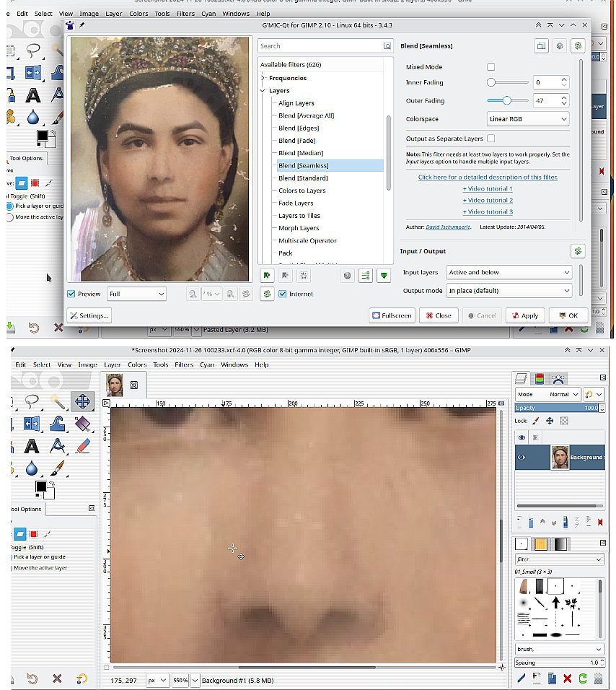Click the Warp Transform tool in lower toolbox
This screenshot has height=690, width=616.
58,424
